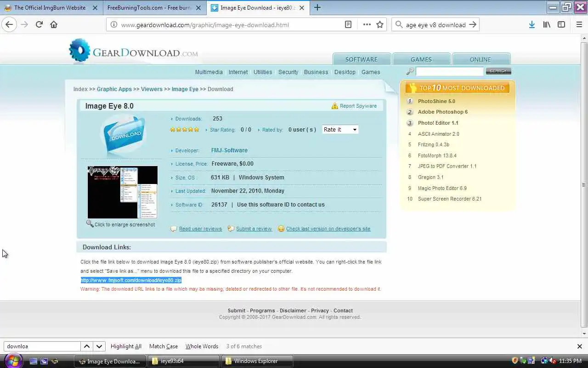The height and width of the screenshot is (368, 588).
Task: Click Submit a review link
Action: (254, 229)
